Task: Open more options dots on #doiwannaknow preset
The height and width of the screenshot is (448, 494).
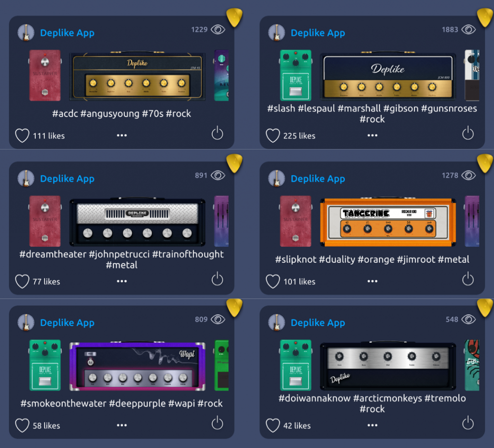Action: 372,425
